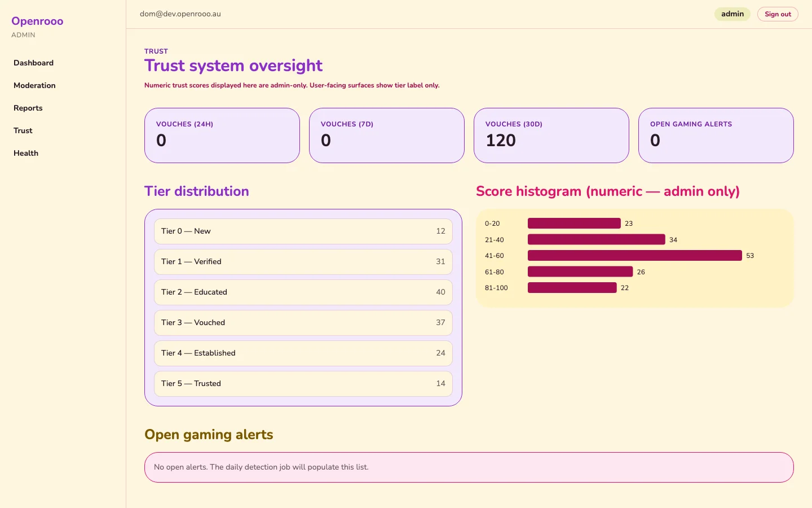The image size is (812, 508).
Task: Click the Tier 5 — Trusted row
Action: pyautogui.click(x=303, y=384)
